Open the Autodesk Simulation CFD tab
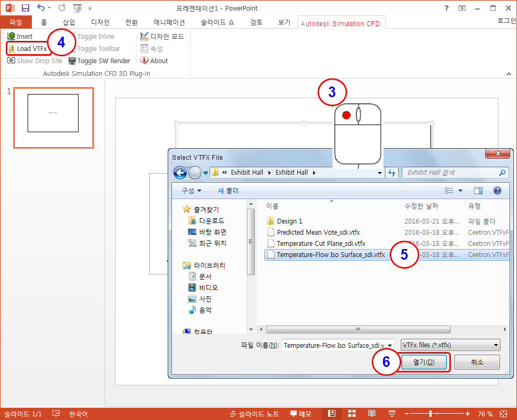The width and height of the screenshot is (517, 420). click(x=341, y=23)
